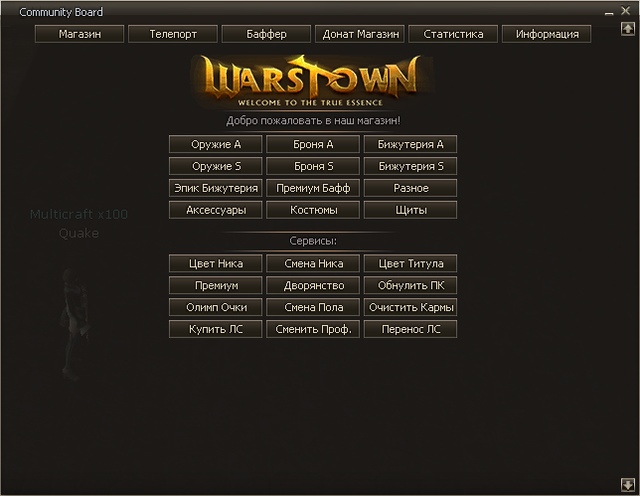Choose the Броня S category

tap(313, 166)
